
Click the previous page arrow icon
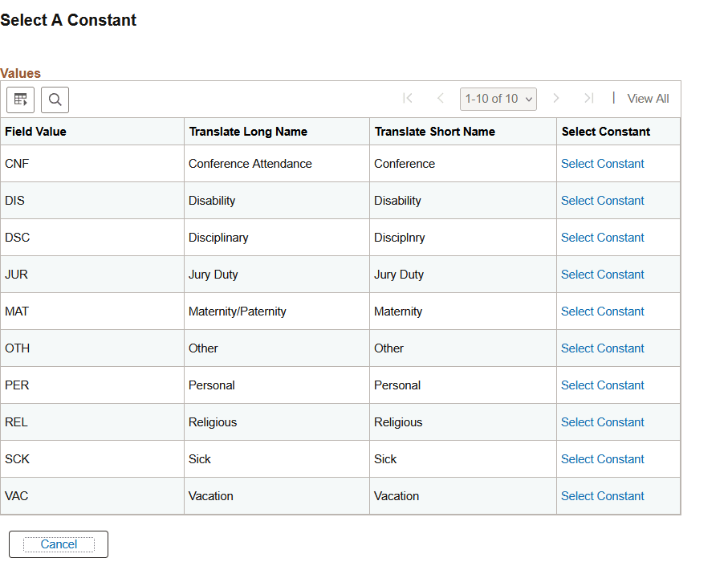point(441,98)
